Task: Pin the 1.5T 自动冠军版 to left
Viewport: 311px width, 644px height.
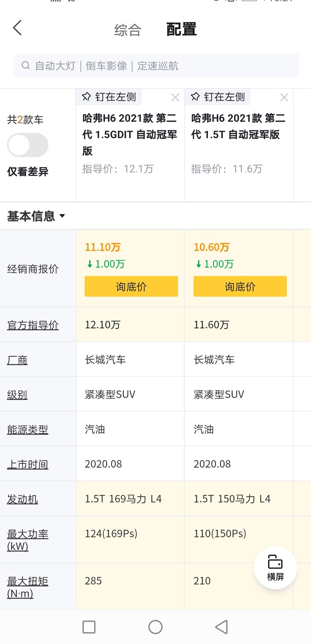Action: coord(218,97)
